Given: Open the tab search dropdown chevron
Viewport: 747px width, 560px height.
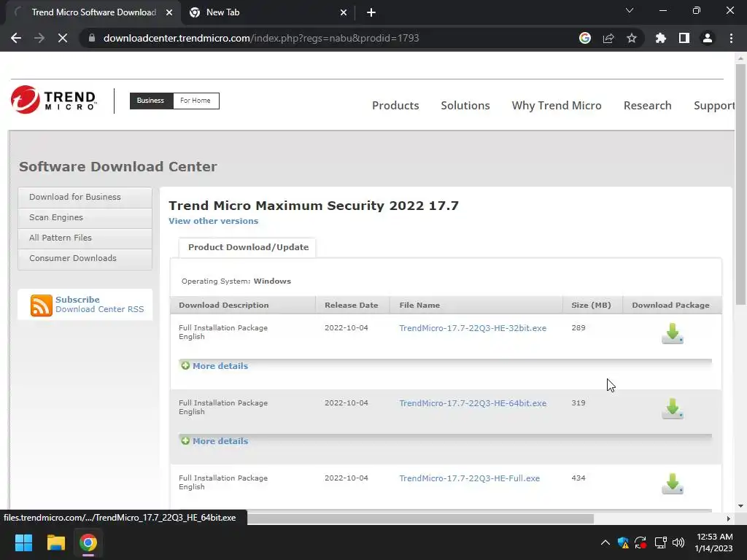Looking at the screenshot, I should pos(630,10).
